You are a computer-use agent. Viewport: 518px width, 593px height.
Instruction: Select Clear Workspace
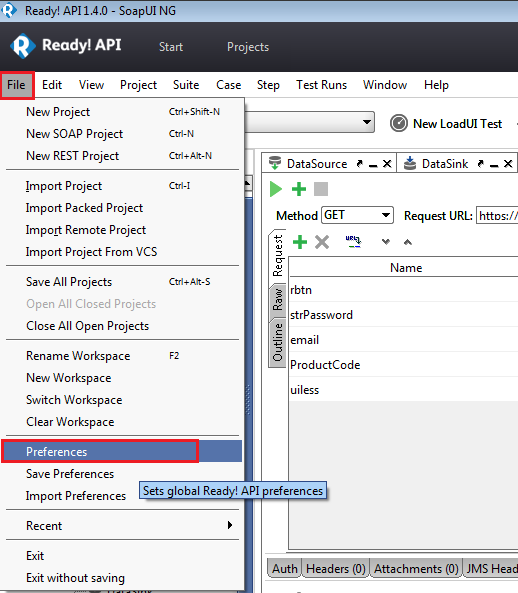click(123, 422)
